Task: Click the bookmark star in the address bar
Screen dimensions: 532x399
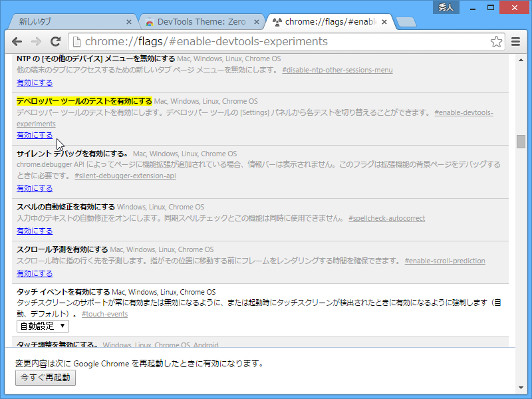Action: (x=496, y=41)
